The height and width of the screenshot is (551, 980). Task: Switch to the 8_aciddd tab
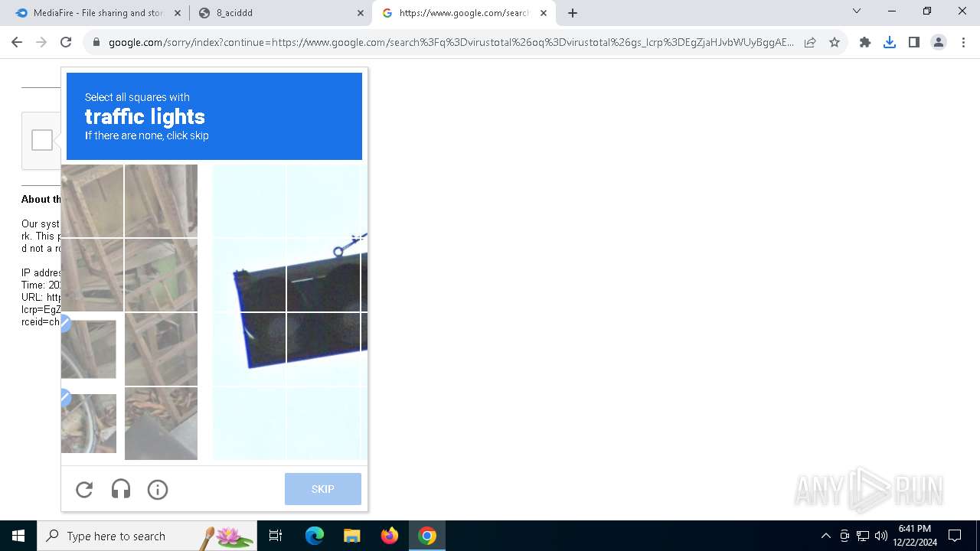pyautogui.click(x=279, y=13)
